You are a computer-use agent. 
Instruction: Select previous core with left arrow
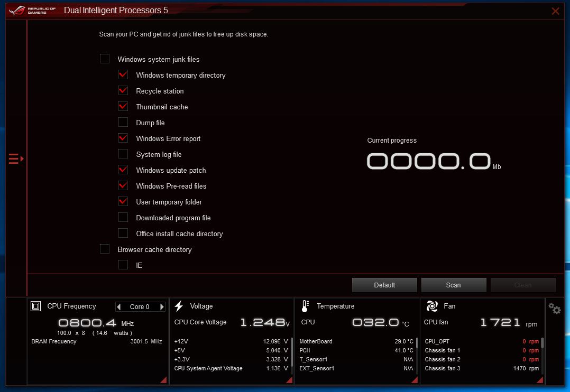pos(119,307)
